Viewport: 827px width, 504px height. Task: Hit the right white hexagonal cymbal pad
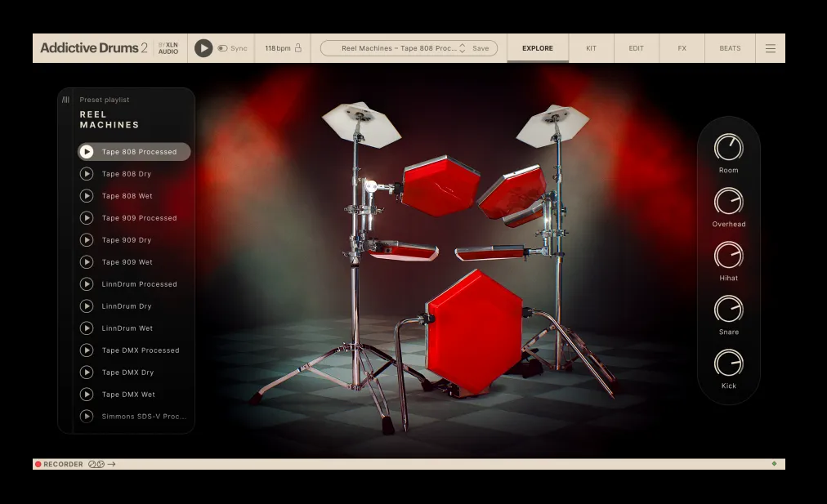552,126
